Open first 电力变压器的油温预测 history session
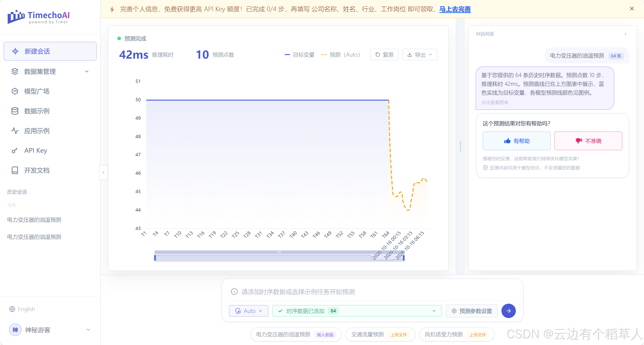The width and height of the screenshot is (644, 345). [x=34, y=220]
